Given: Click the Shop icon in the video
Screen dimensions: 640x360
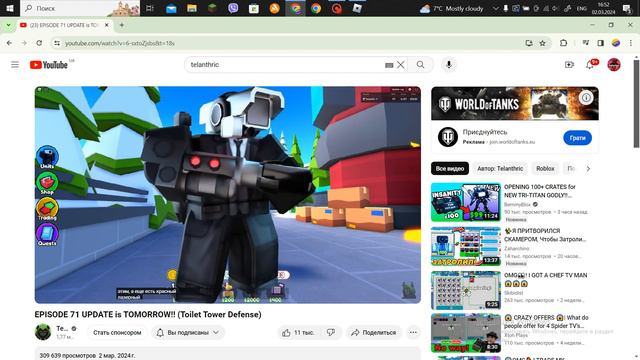Looking at the screenshot, I should tap(47, 183).
